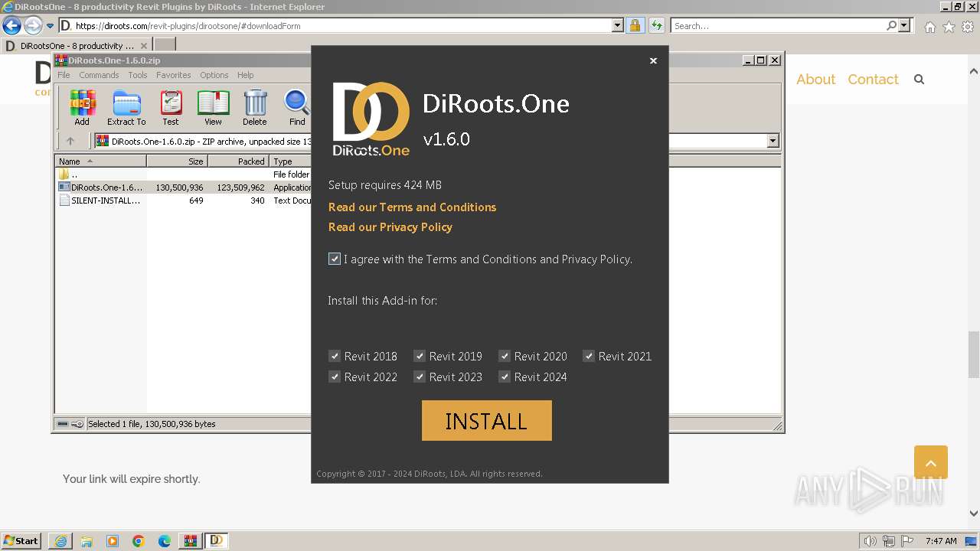
Task: Uncheck the Revit 2023 checkbox
Action: point(420,377)
